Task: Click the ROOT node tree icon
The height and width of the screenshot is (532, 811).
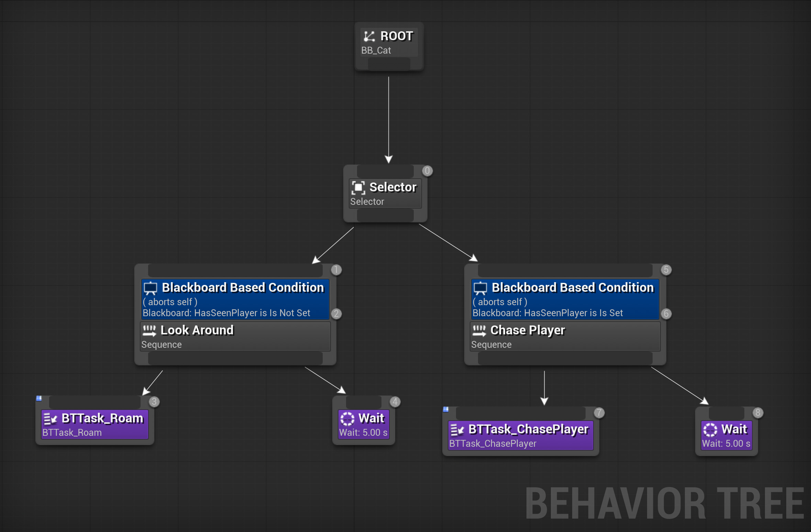Action: tap(369, 36)
